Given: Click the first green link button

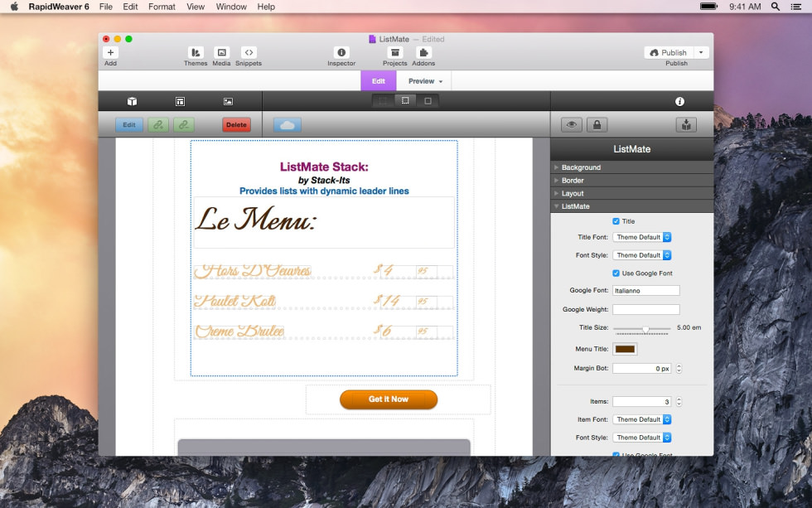Looking at the screenshot, I should tap(158, 125).
